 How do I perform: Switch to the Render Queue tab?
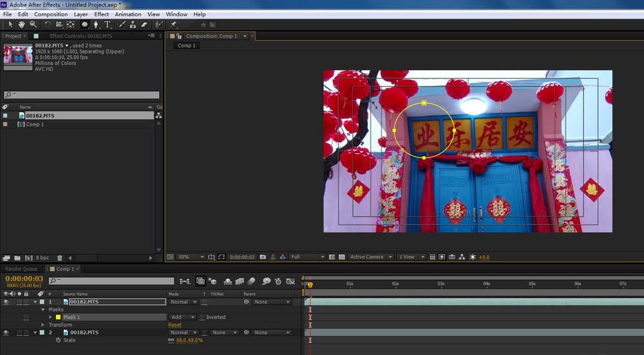(x=21, y=269)
